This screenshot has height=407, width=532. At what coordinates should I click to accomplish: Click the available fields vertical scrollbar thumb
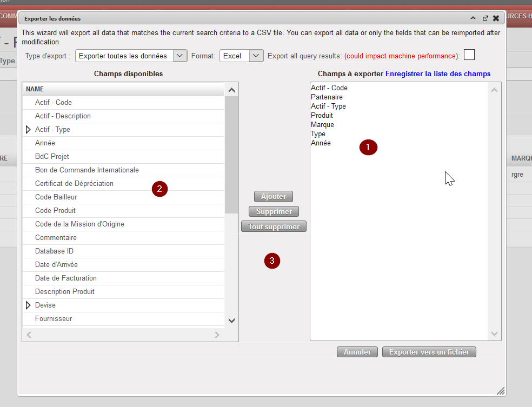231,154
